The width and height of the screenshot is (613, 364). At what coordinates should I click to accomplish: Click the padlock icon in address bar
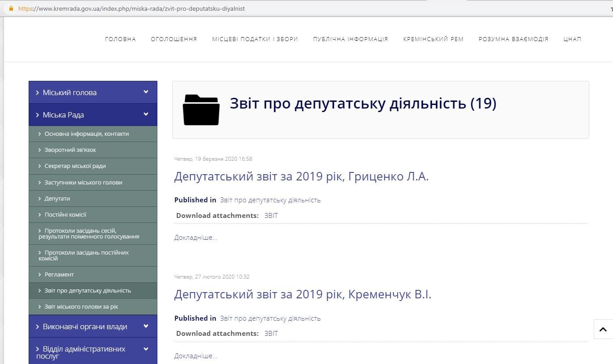(x=11, y=8)
